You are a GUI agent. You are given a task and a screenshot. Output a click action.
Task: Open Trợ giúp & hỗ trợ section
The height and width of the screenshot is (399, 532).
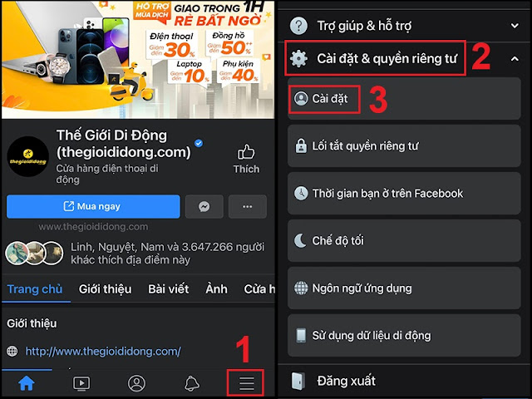click(x=404, y=26)
